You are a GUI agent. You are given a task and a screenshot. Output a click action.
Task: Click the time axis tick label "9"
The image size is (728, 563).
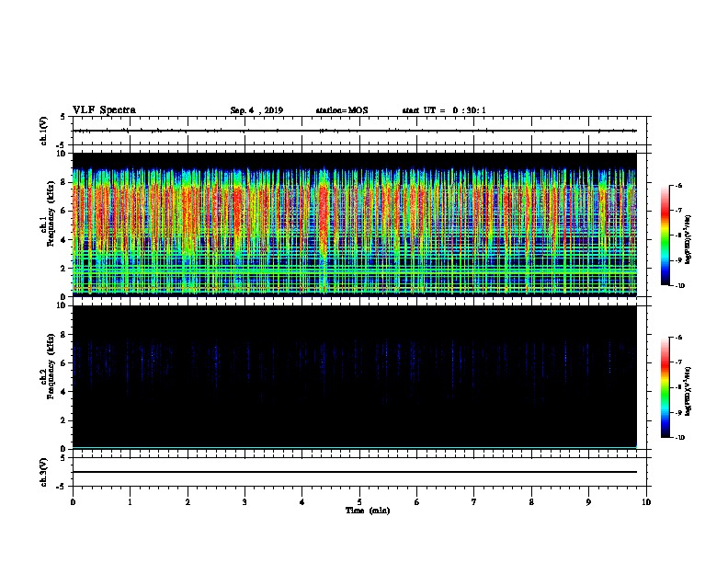coord(588,502)
